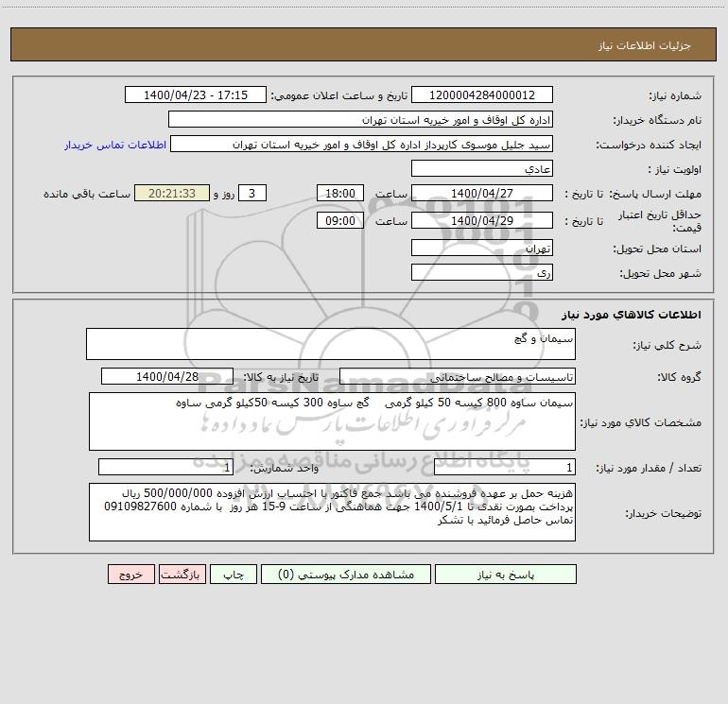Click the چاپ print button
Screen dimensions: 728x704
[234, 574]
